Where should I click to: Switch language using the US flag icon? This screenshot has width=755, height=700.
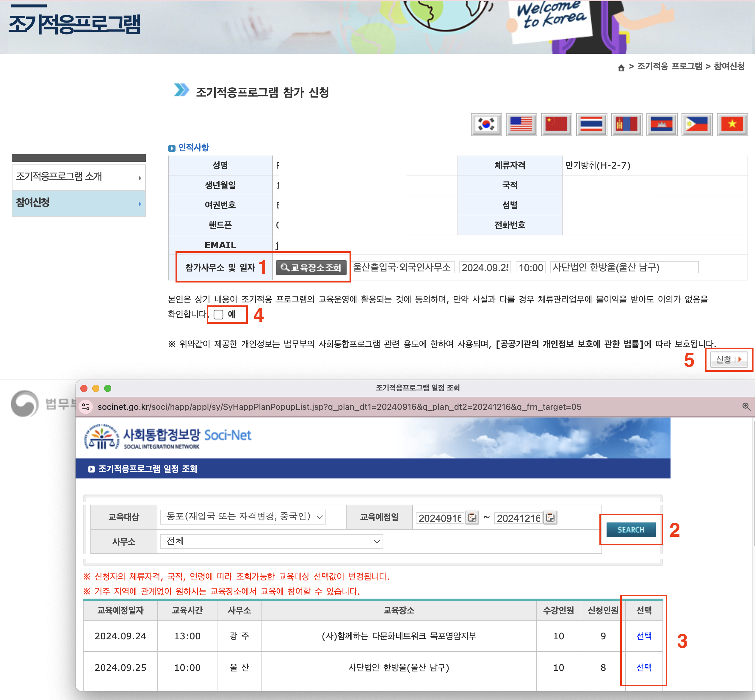tap(521, 124)
